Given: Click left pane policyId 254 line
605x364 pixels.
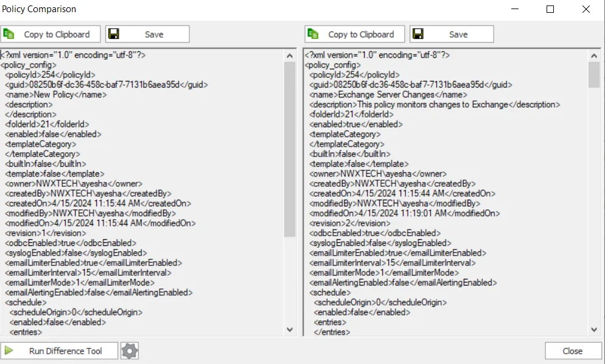Looking at the screenshot, I should click(50, 75).
